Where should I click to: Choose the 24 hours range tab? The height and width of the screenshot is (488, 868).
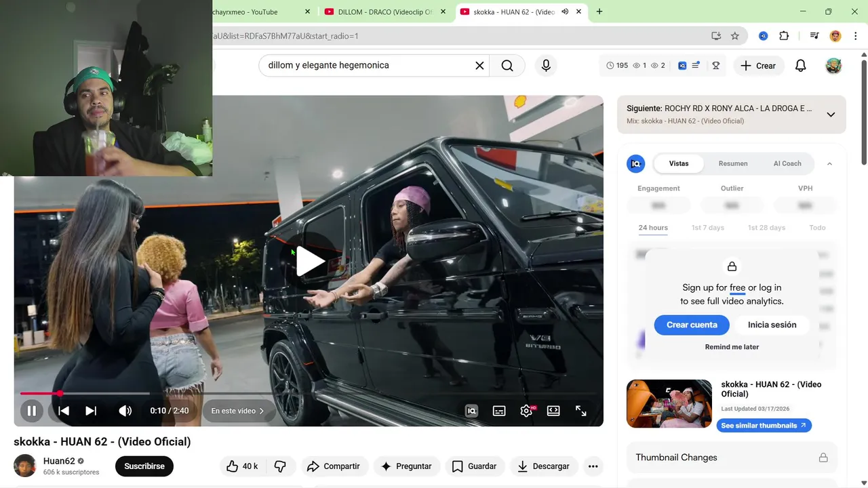click(x=653, y=228)
